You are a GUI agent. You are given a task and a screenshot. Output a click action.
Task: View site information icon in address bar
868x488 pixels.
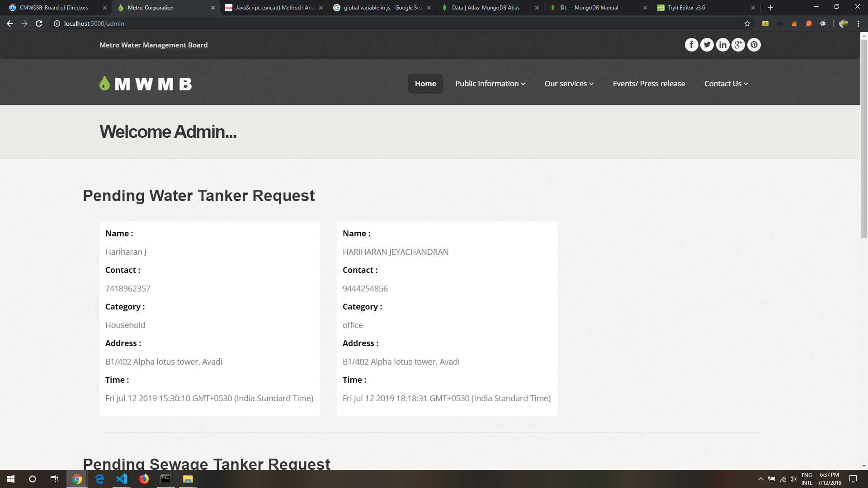tap(57, 23)
